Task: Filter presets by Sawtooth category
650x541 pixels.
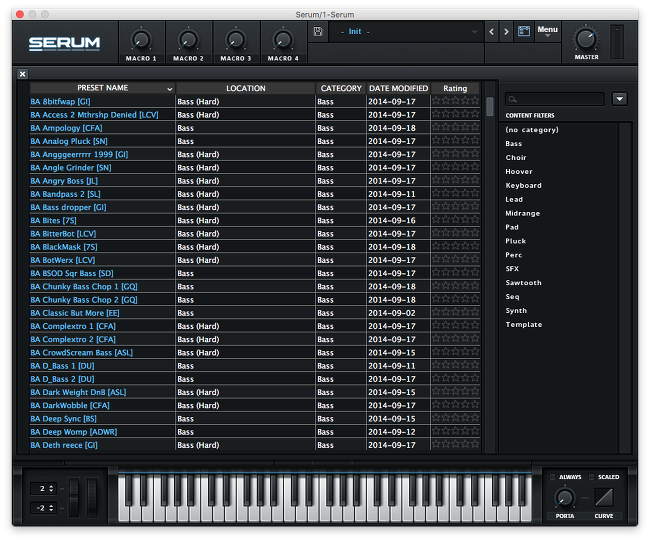Action: [x=523, y=283]
